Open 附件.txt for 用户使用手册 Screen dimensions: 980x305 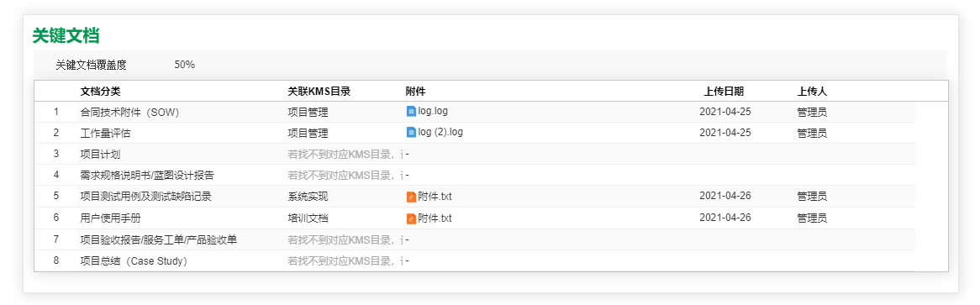[x=435, y=218]
